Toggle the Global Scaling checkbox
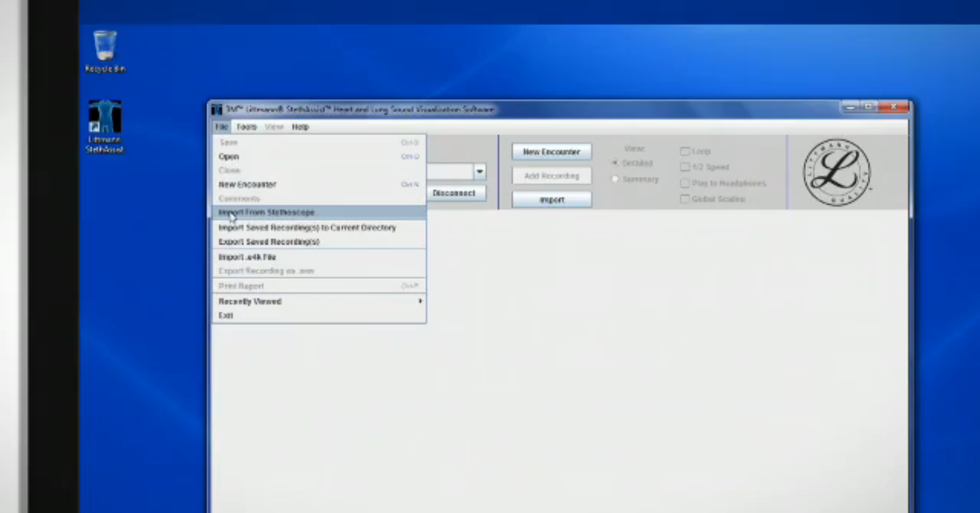This screenshot has height=513, width=980. tap(685, 199)
